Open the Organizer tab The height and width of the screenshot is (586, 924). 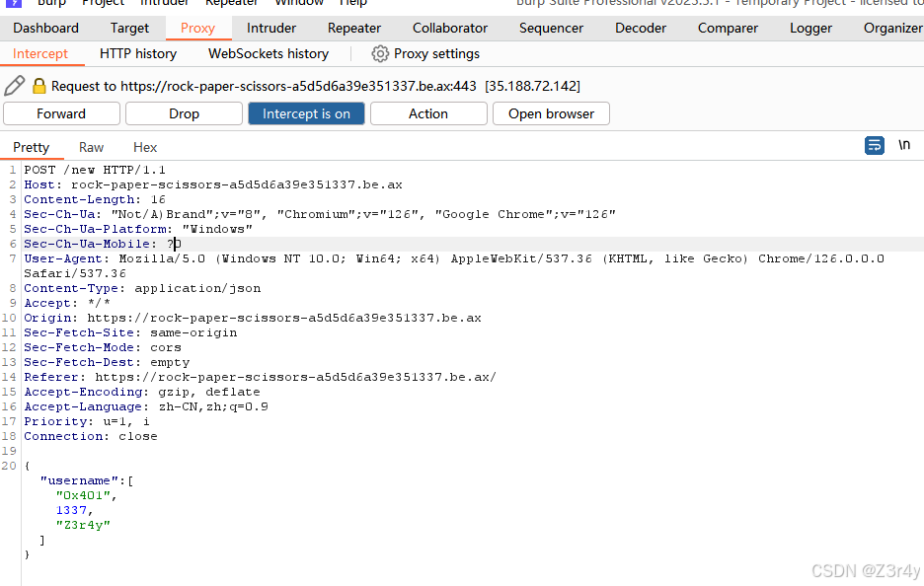click(892, 29)
